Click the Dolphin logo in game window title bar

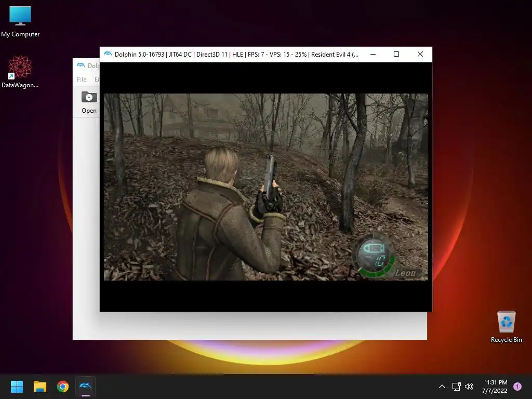(x=108, y=54)
